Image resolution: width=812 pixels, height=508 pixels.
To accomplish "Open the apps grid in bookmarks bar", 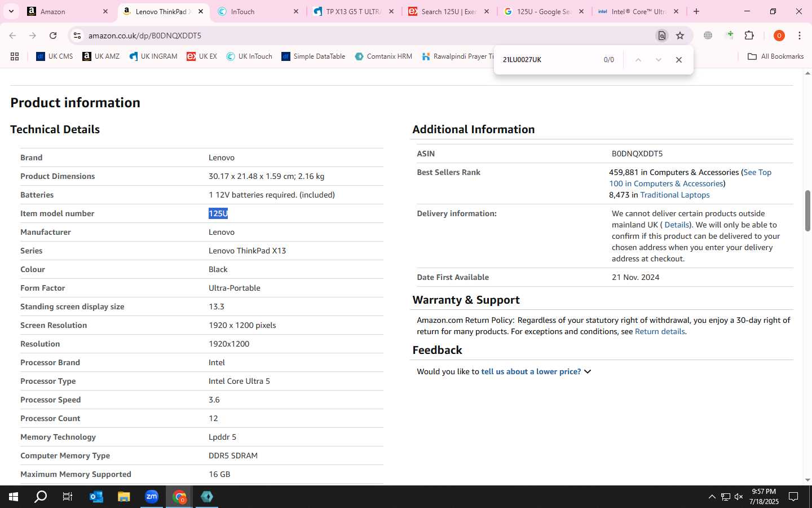I will point(15,56).
